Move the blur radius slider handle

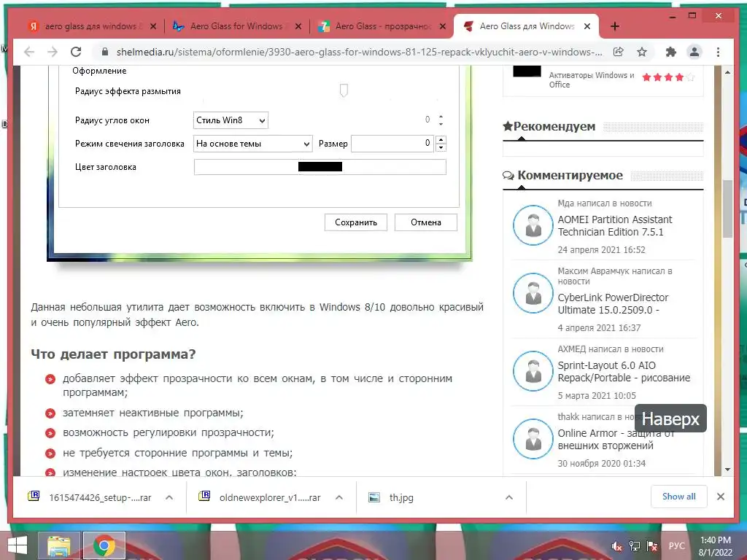pyautogui.click(x=344, y=90)
